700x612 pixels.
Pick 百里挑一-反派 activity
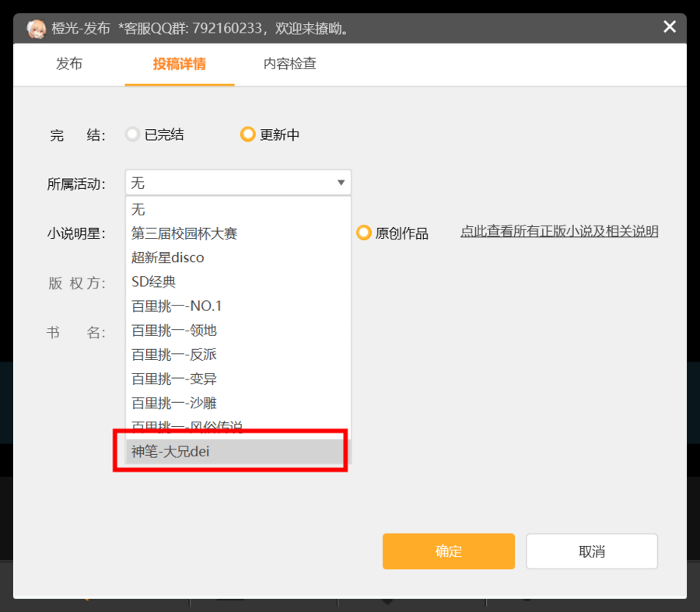[x=174, y=355]
